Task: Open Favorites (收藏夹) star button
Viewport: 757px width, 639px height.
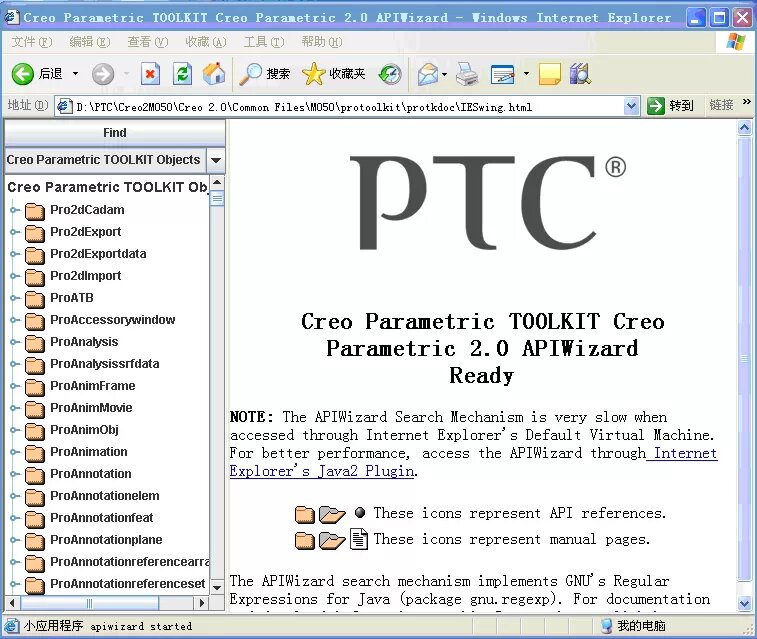Action: coord(334,74)
